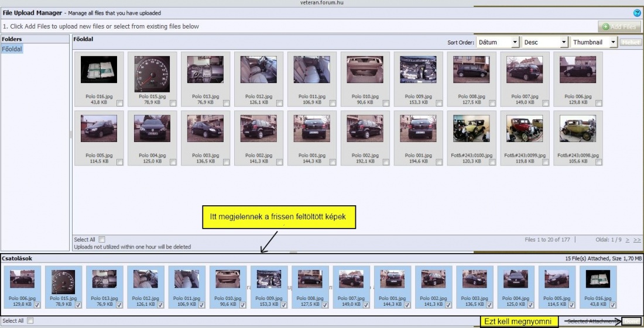
Task: Toggle the bottom Select All checkbox for attachments
Action: click(x=30, y=320)
